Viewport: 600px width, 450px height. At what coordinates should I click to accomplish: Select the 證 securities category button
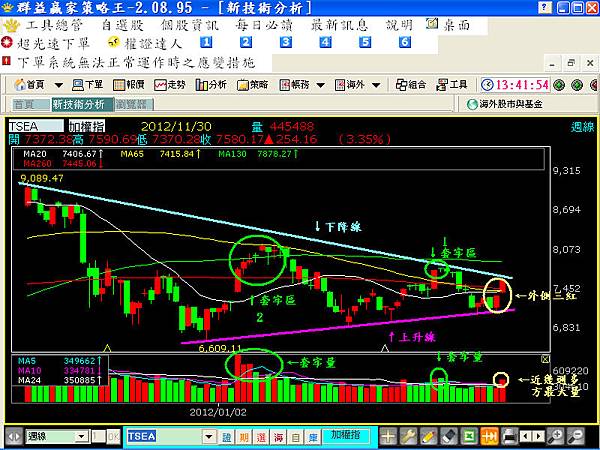pos(225,437)
